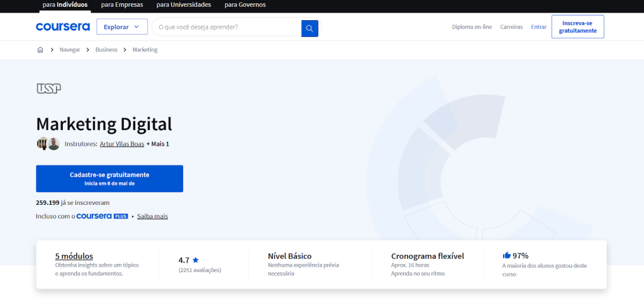
Task: Click the Entrar login link
Action: point(539,26)
